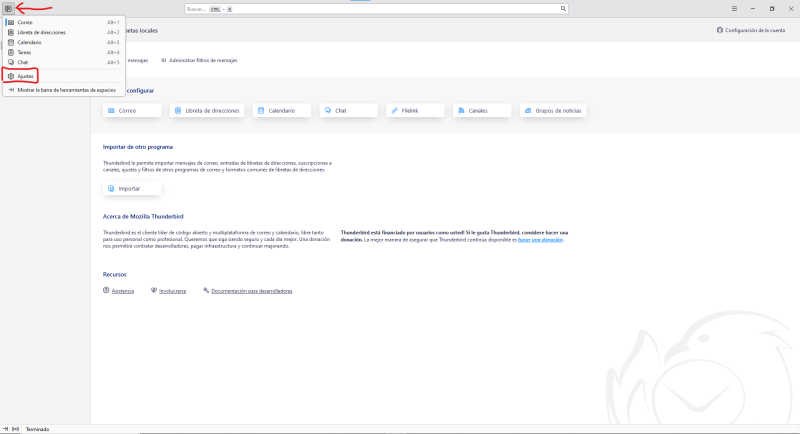The width and height of the screenshot is (800, 434).
Task: Click the 'Recursos' heading
Action: [114, 274]
